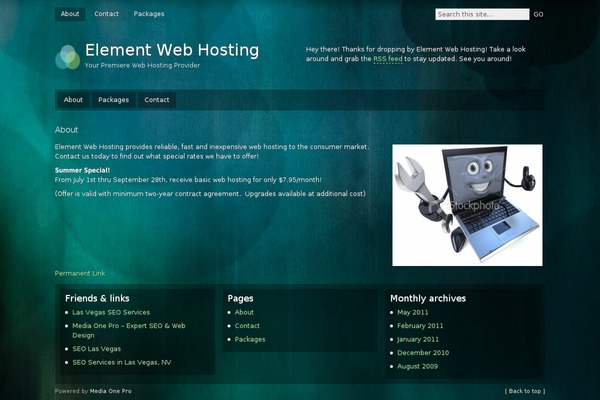Click the Pages widget heading
Image resolution: width=600 pixels, height=400 pixels.
pos(240,299)
